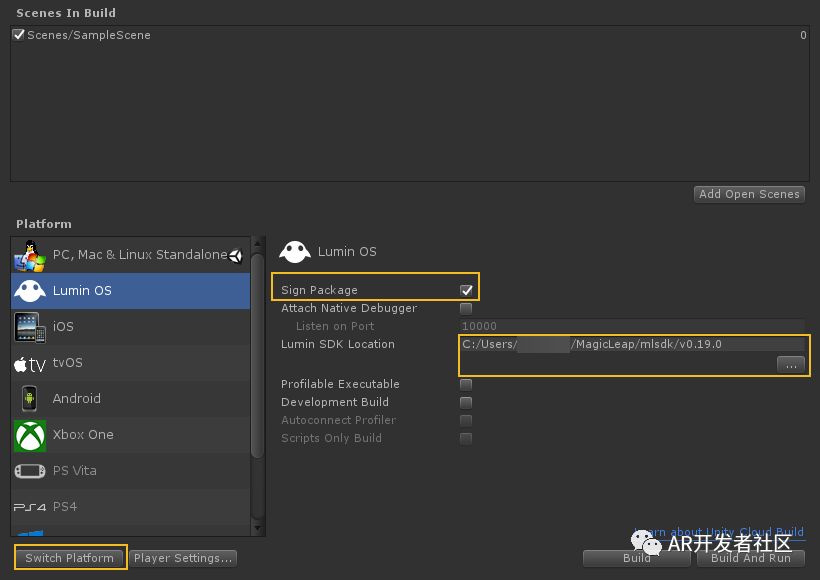
Task: Select the Xbox One platform
Action: 131,435
